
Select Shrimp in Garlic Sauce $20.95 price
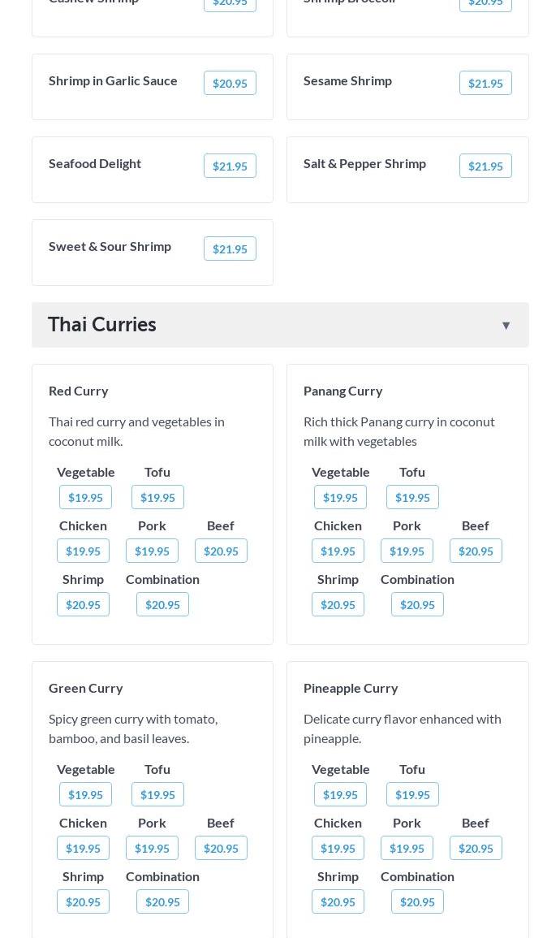point(230,83)
